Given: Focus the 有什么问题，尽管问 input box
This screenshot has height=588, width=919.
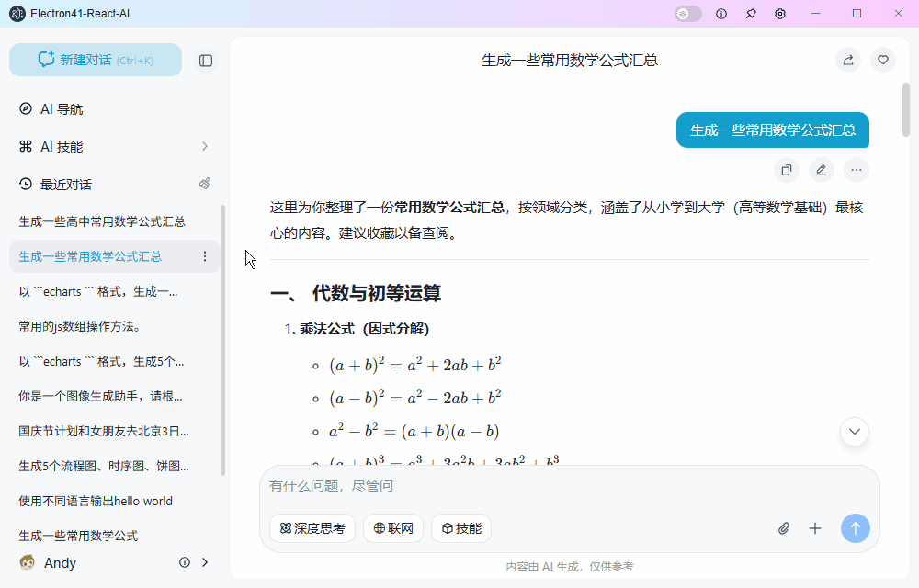Looking at the screenshot, I should [570, 486].
